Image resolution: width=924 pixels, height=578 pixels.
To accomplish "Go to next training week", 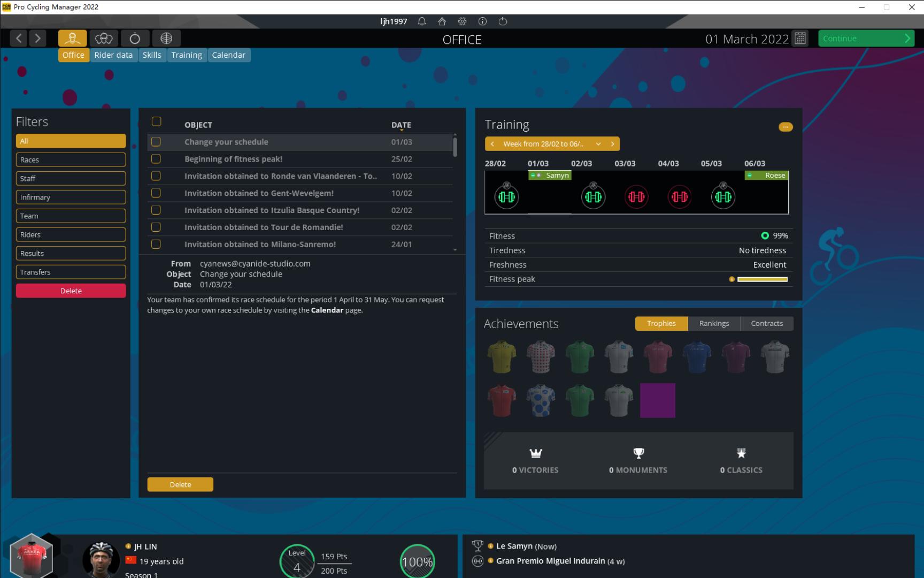I will (x=613, y=144).
